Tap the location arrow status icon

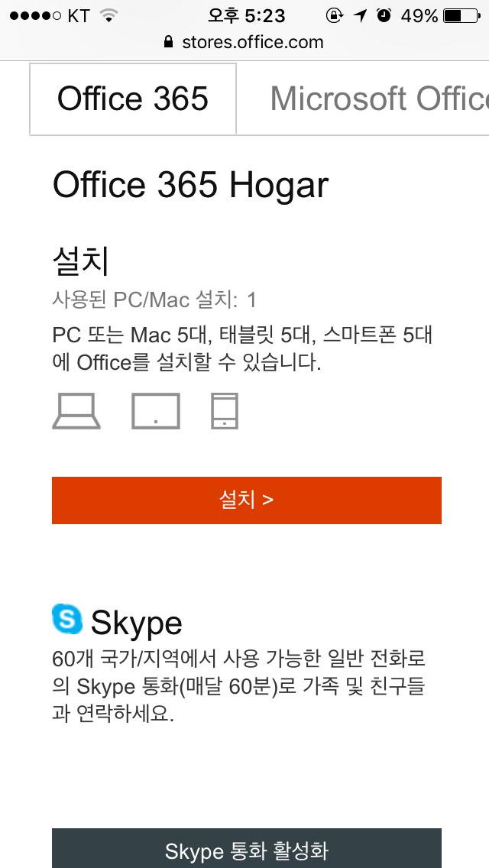(x=360, y=15)
